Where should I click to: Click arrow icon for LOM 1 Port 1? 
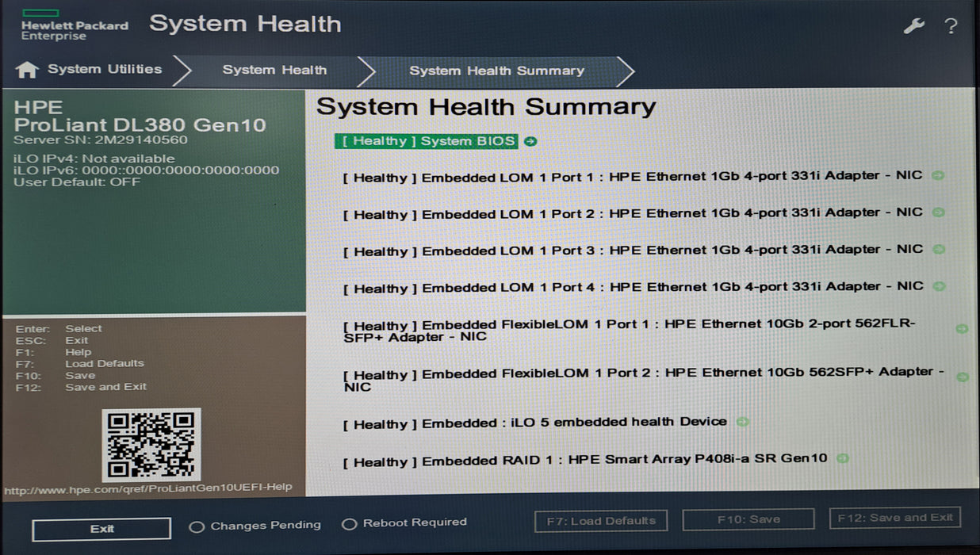pos(938,175)
